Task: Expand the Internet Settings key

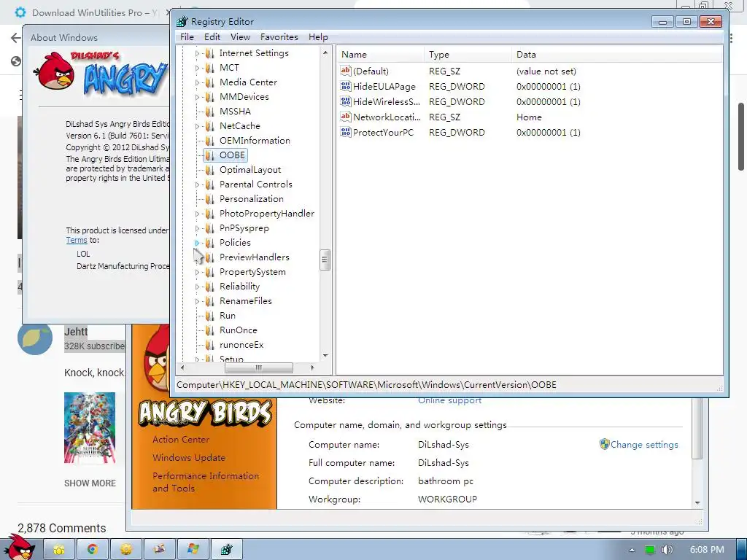Action: 197,53
